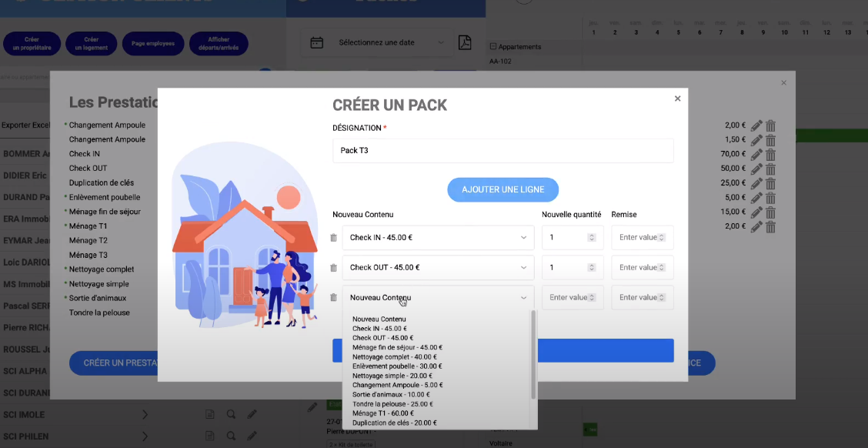
Task: Click the Créer un logement button
Action: pyautogui.click(x=93, y=43)
